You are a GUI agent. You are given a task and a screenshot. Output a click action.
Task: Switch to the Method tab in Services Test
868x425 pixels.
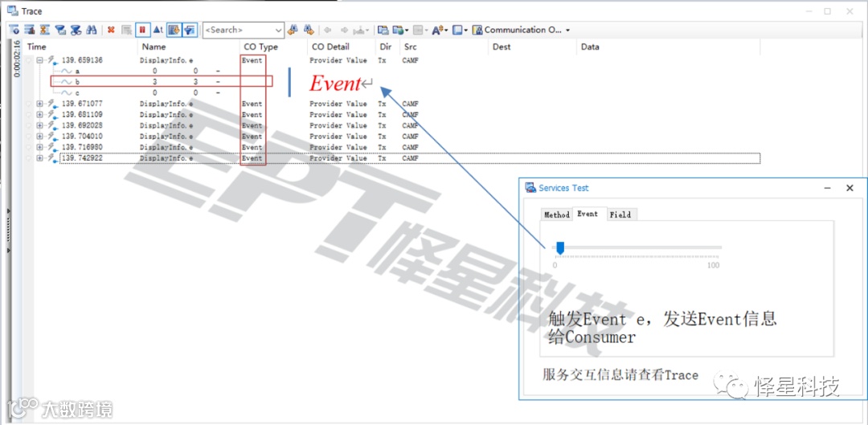[557, 215]
